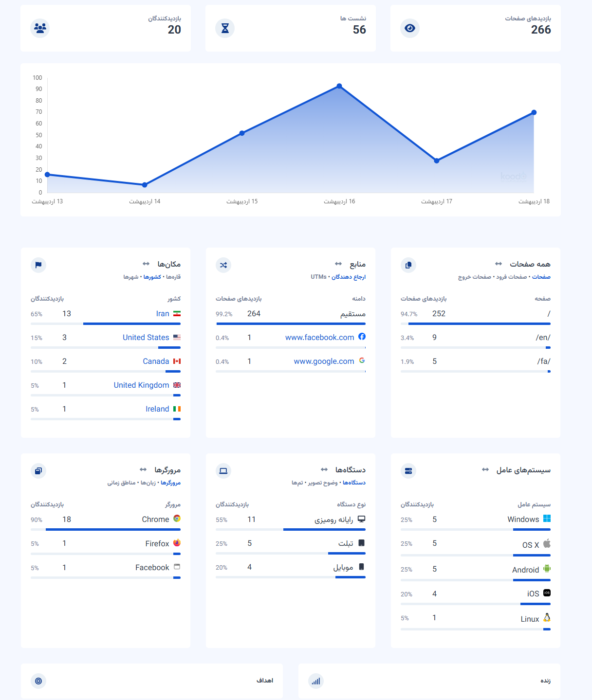Switch to the landing pages tab (صفحات فرود)
The width and height of the screenshot is (592, 700).
[511, 277]
